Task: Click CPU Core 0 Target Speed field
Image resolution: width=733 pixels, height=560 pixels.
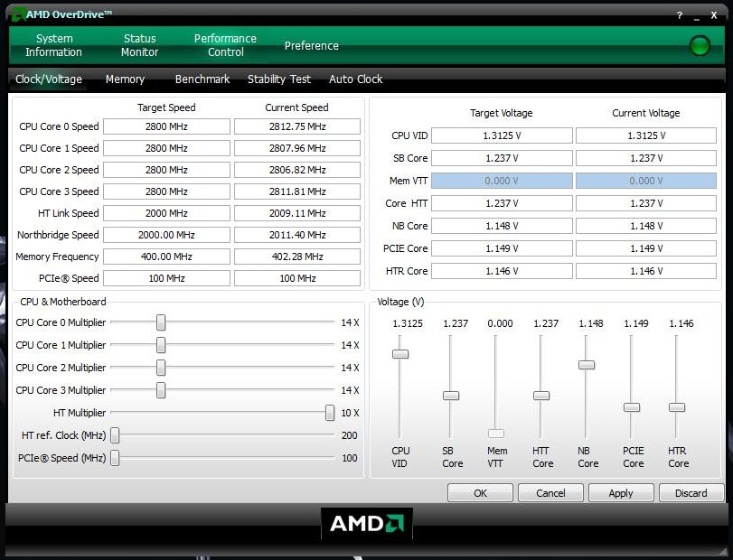Action: [x=166, y=126]
